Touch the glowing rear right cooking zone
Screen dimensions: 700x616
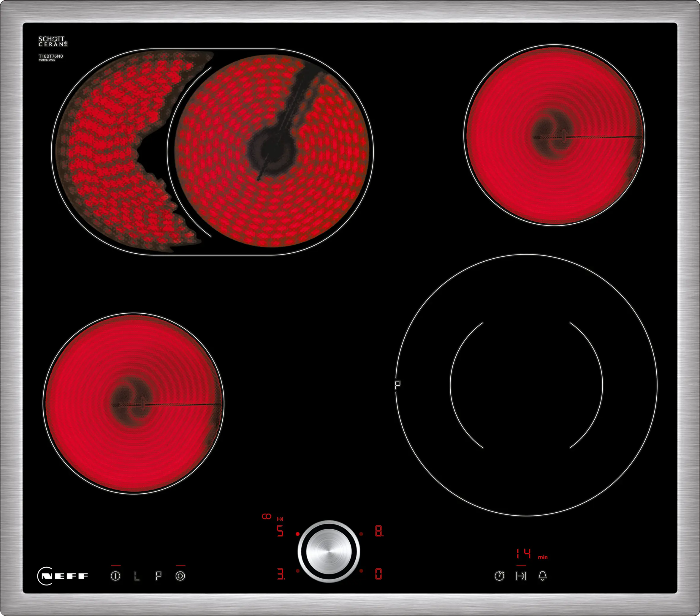point(554,135)
